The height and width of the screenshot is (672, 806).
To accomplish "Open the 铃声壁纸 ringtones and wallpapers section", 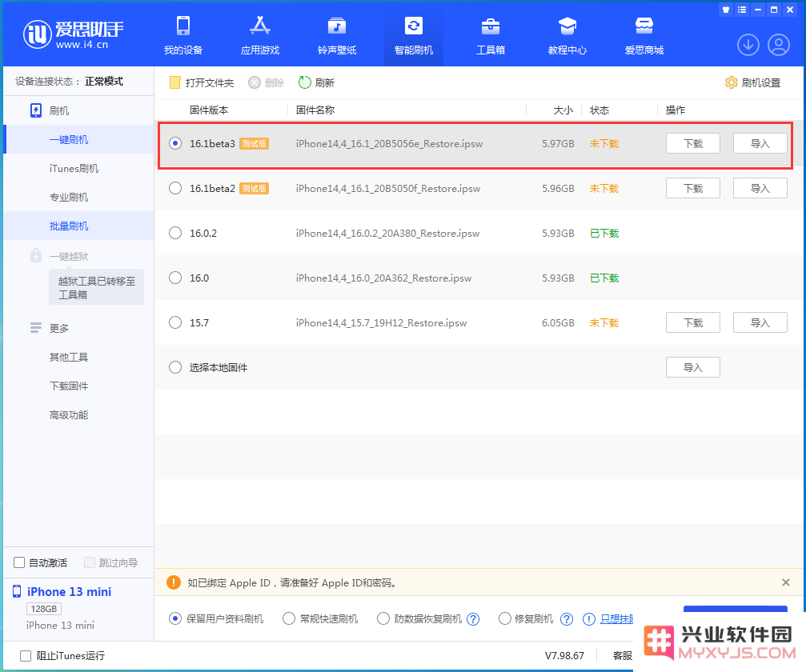I will 337,35.
